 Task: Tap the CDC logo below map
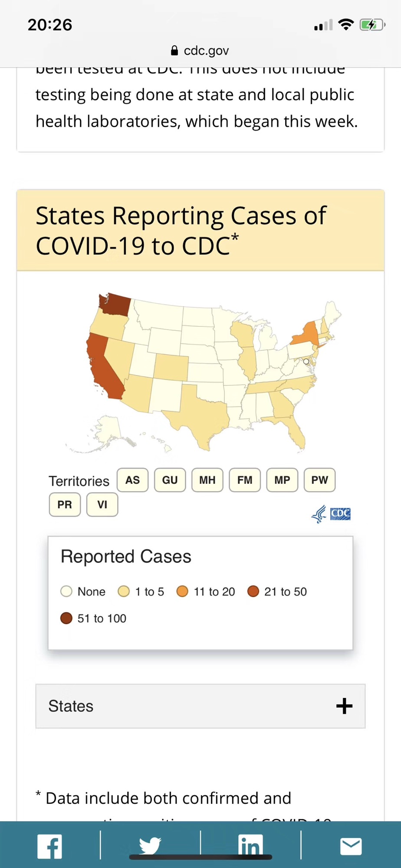(x=332, y=514)
